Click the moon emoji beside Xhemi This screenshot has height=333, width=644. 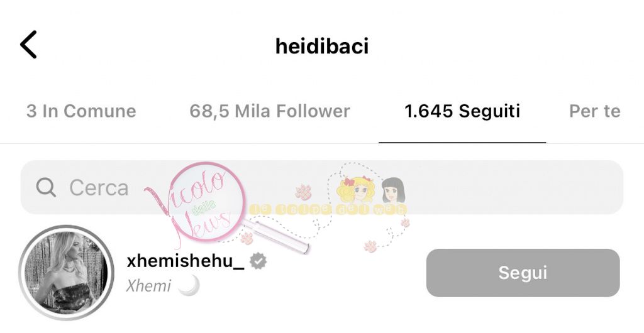pyautogui.click(x=190, y=285)
